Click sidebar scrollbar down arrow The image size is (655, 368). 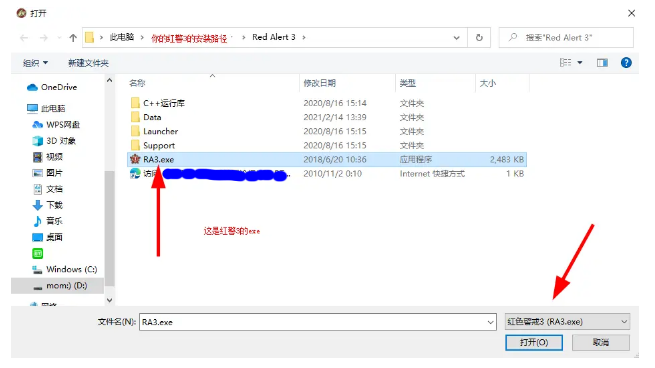coord(109,300)
